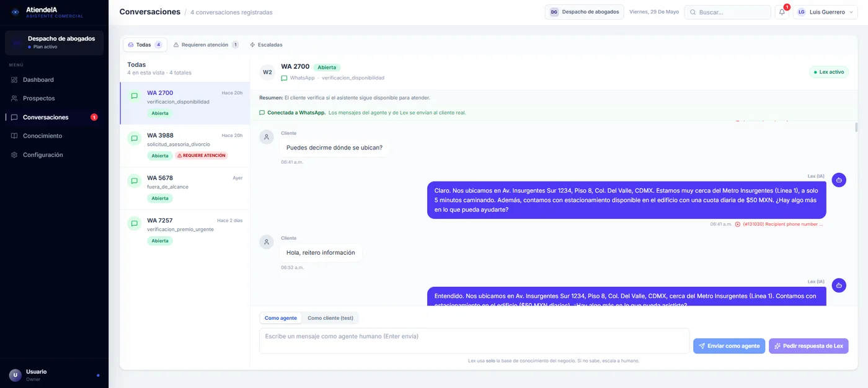Click the Configuración gear icon
The image size is (868, 388).
pos(14,155)
